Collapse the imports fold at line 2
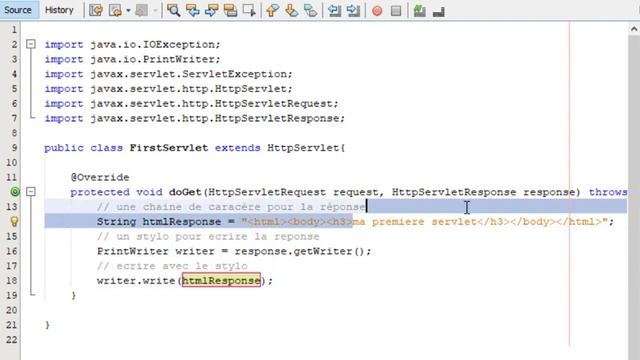Viewport: 640px width, 360px height. pos(31,44)
